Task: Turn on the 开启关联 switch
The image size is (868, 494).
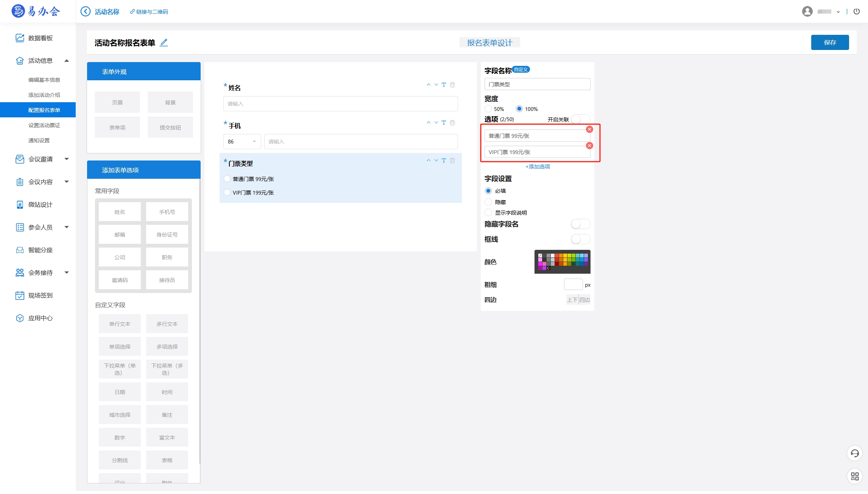Action: click(580, 120)
